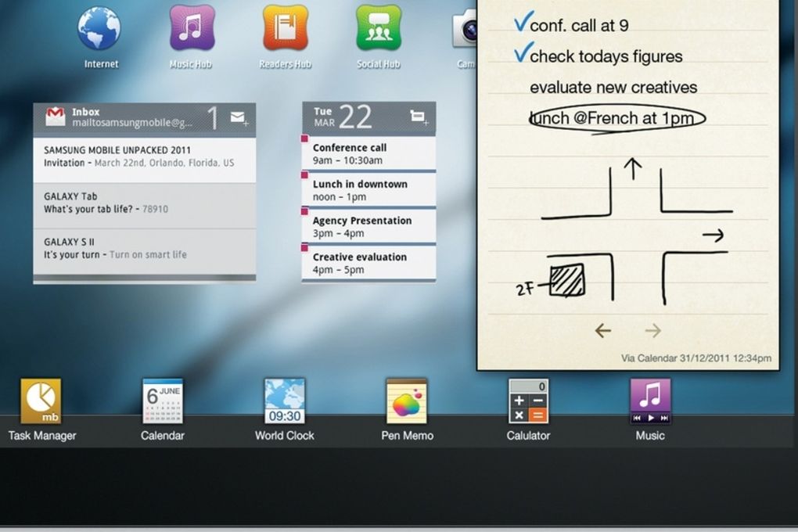The image size is (798, 532).
Task: Toggle checkmark on 'conf. call at 9'
Action: point(523,22)
